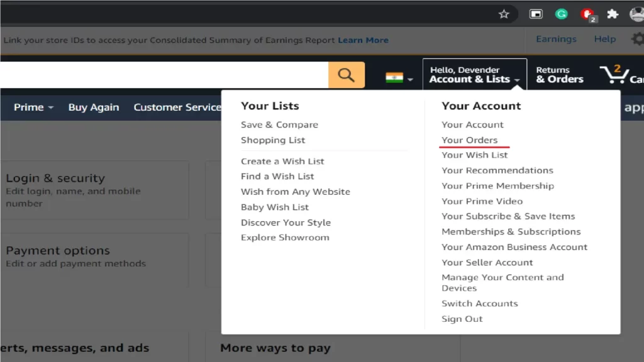Image resolution: width=644 pixels, height=362 pixels.
Task: Choose Switch Accounts
Action: pyautogui.click(x=480, y=304)
